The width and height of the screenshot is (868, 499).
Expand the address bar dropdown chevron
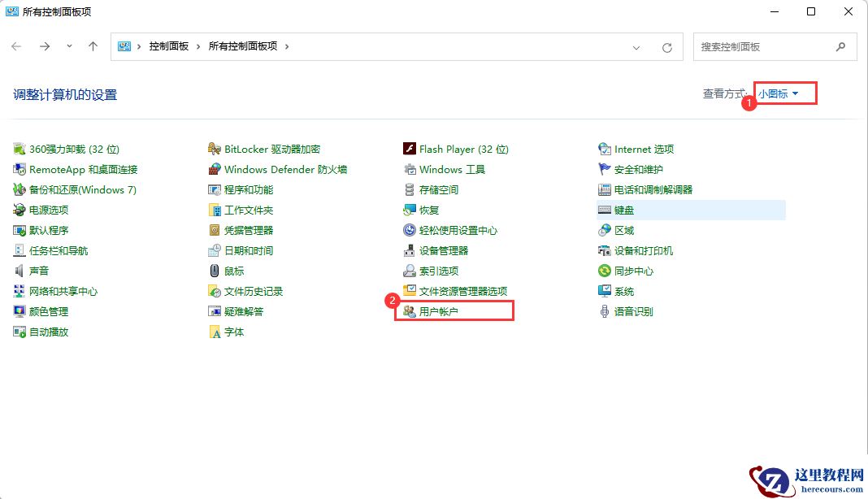636,46
